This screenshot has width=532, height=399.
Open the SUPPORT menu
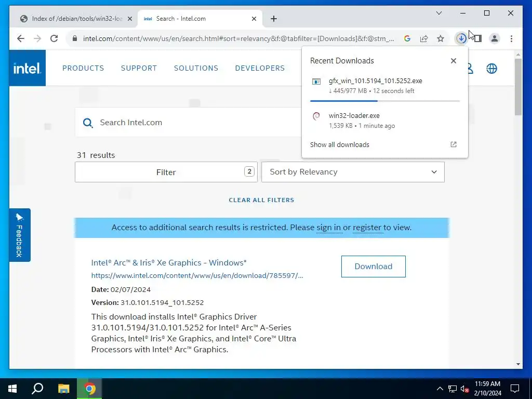coord(139,68)
